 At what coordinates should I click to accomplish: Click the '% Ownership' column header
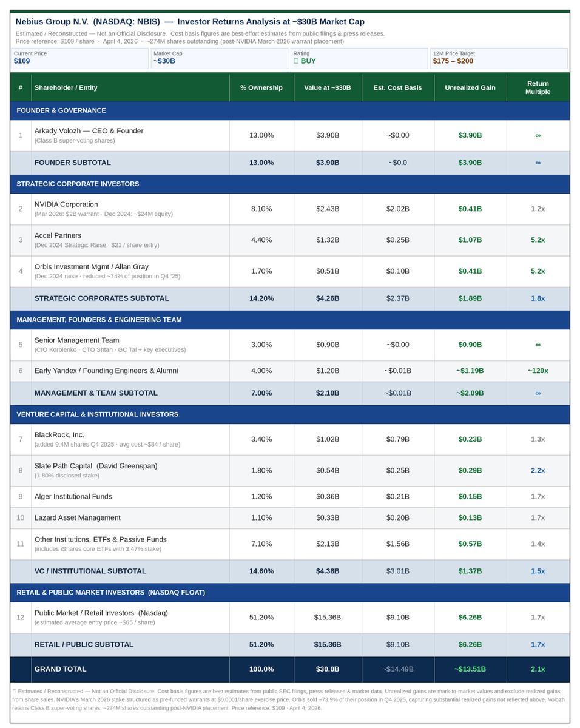click(x=261, y=87)
